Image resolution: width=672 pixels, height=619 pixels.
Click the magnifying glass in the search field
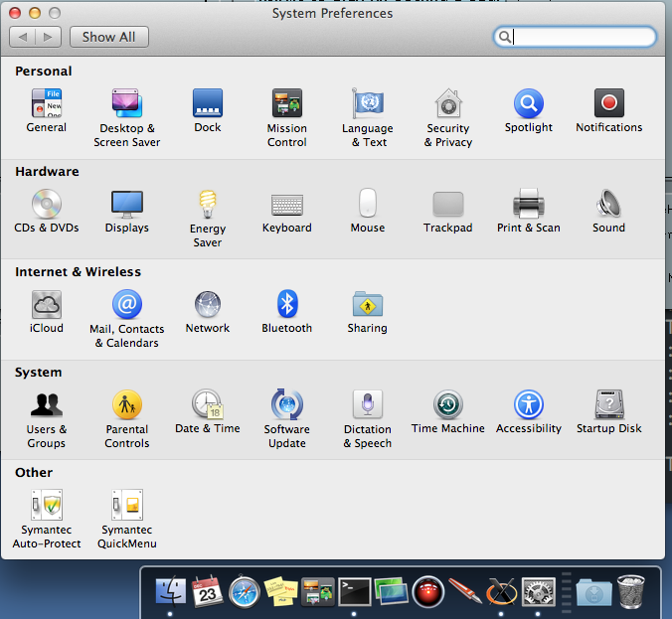pyautogui.click(x=504, y=37)
